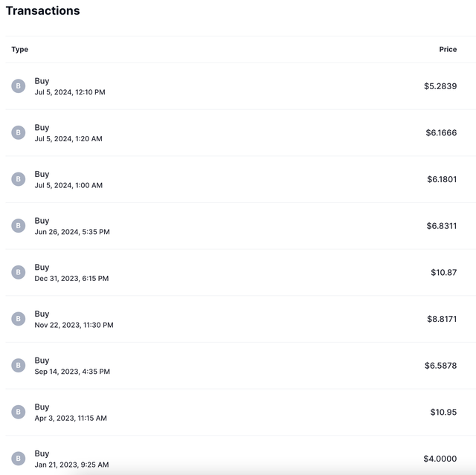Click the Transactions heading
Screen dimensions: 476x475
coord(43,10)
